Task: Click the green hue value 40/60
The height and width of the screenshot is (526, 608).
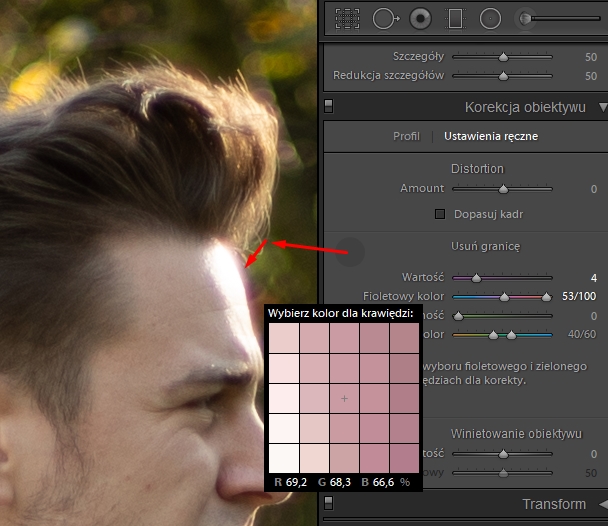Action: coord(582,334)
